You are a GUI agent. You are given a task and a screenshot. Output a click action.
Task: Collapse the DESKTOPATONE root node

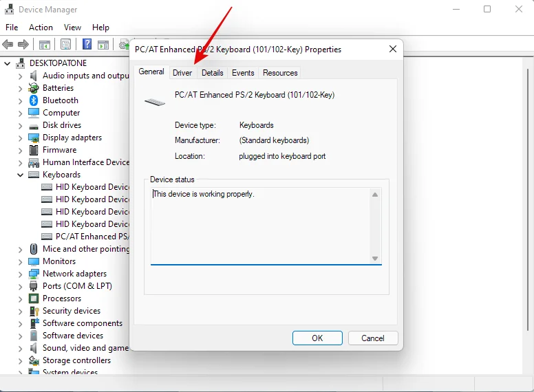pyautogui.click(x=8, y=64)
